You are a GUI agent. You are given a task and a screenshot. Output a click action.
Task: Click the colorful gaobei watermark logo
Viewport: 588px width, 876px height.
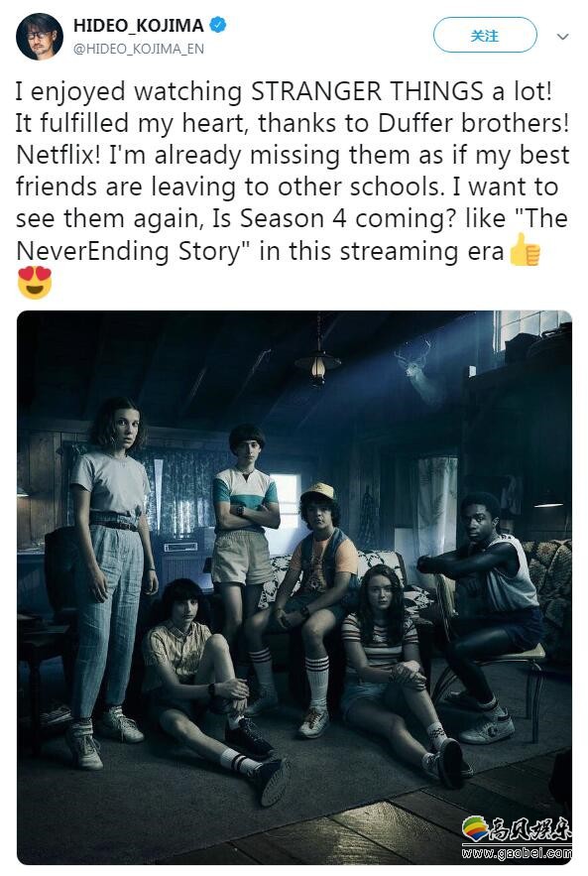click(476, 828)
